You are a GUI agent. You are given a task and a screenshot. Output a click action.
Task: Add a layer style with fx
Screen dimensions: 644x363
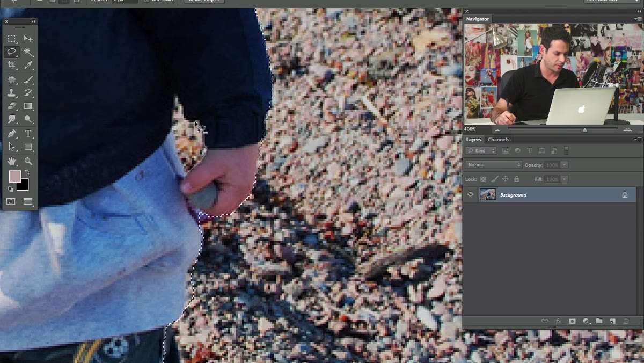(x=559, y=321)
